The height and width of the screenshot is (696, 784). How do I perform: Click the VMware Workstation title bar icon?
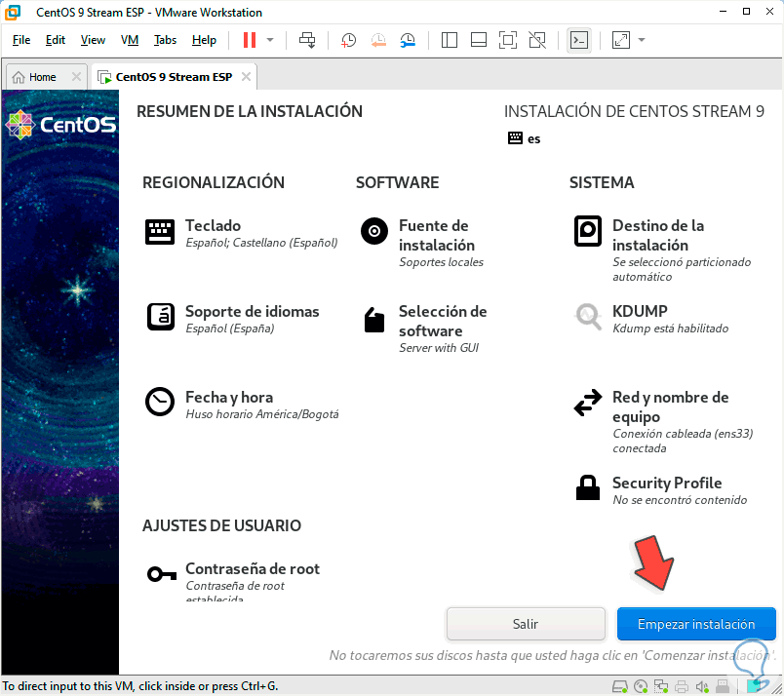tap(13, 12)
